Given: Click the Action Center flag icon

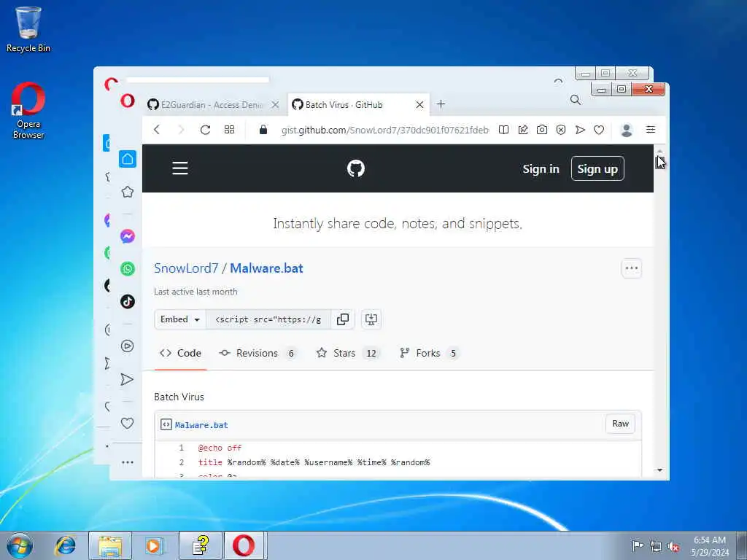Looking at the screenshot, I should (x=638, y=545).
